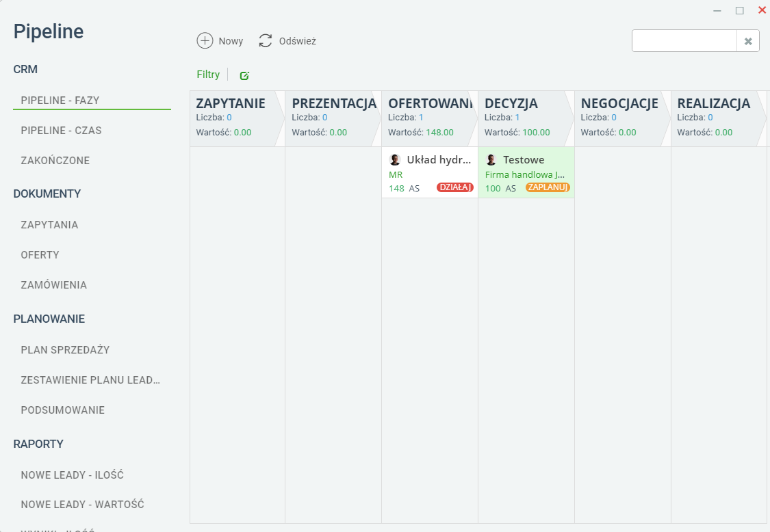Maximize the Pipeline window
The height and width of the screenshot is (532, 770).
(x=740, y=10)
